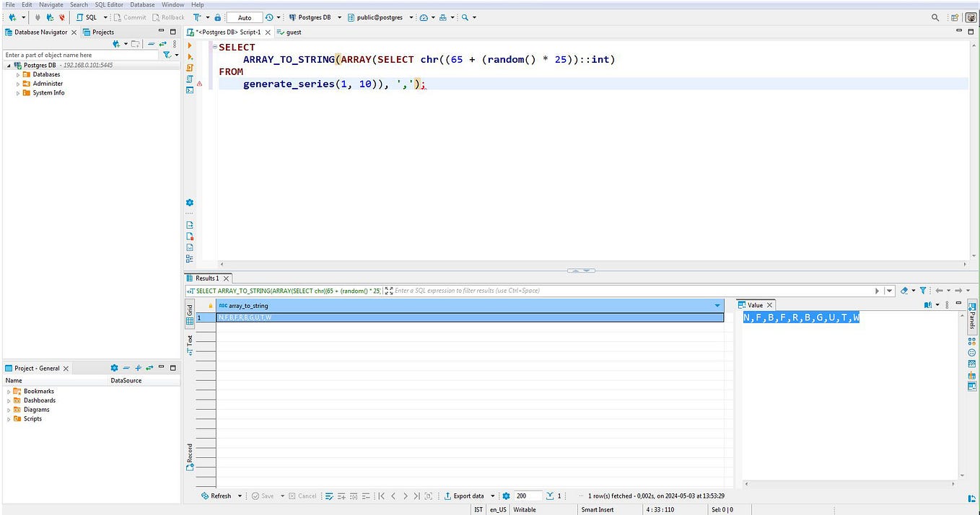Switch to the Projects tab
This screenshot has height=515, width=980.
click(98, 32)
